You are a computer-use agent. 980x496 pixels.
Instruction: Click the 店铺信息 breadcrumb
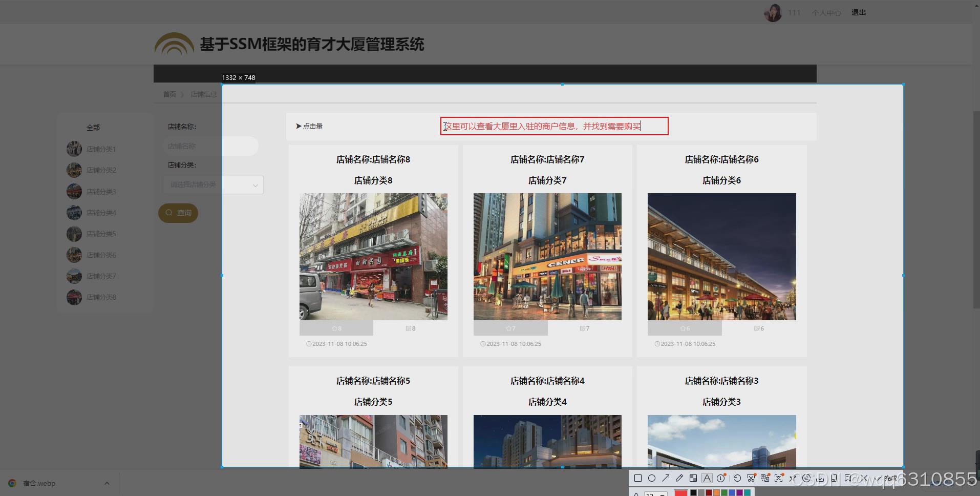(x=203, y=94)
